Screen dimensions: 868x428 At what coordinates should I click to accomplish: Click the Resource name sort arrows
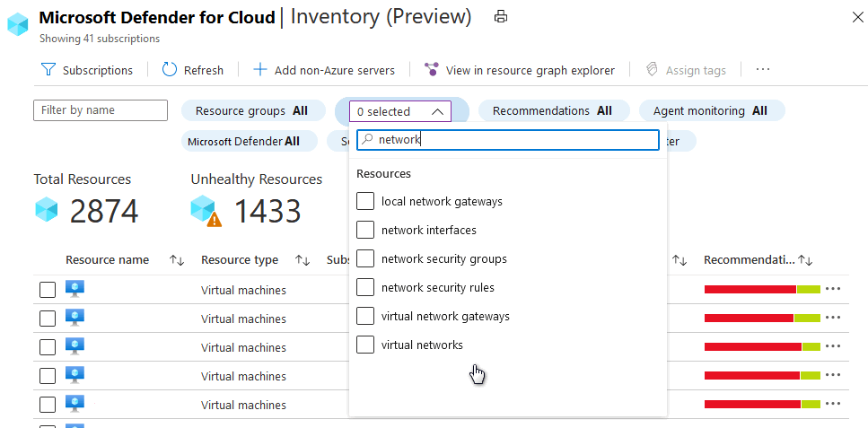click(177, 260)
